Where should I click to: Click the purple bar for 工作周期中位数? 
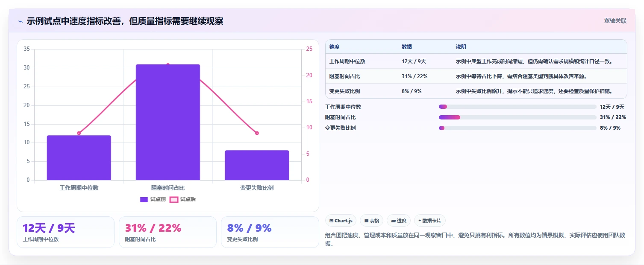pyautogui.click(x=79, y=158)
